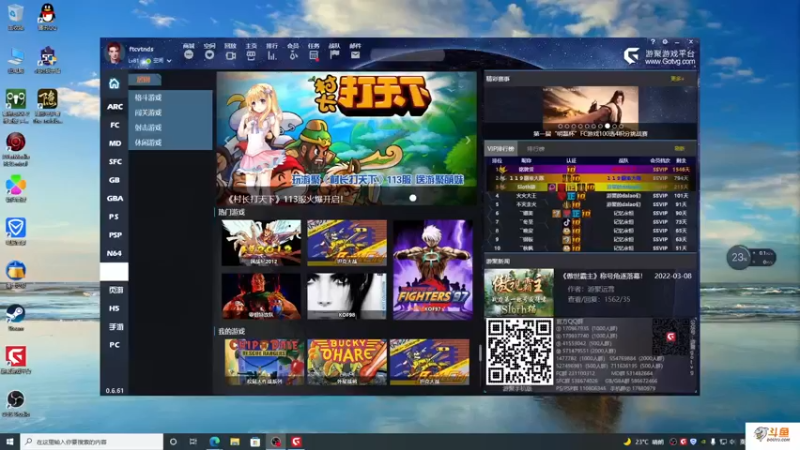Open the help question mark icon
800x450 pixels.
(x=653, y=42)
